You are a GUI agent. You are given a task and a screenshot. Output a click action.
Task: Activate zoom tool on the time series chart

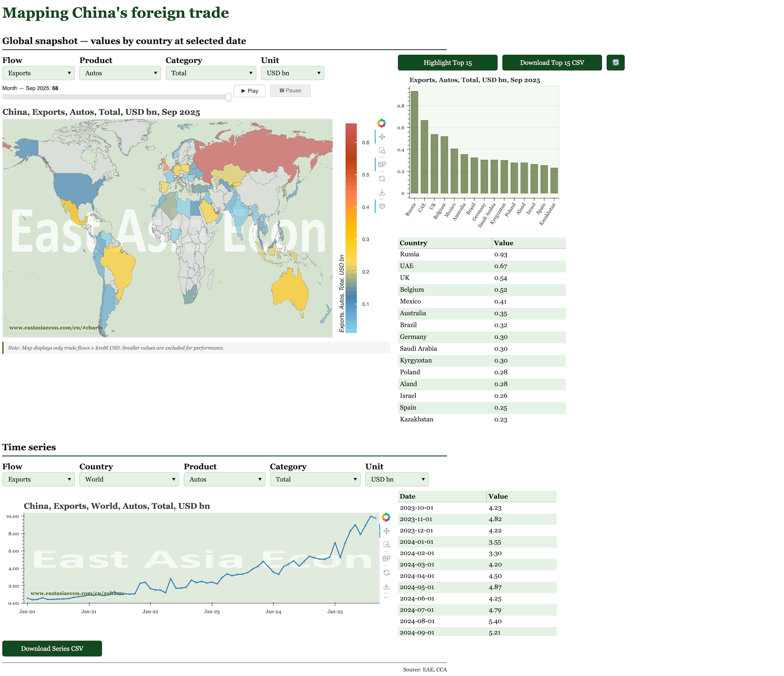[x=387, y=544]
